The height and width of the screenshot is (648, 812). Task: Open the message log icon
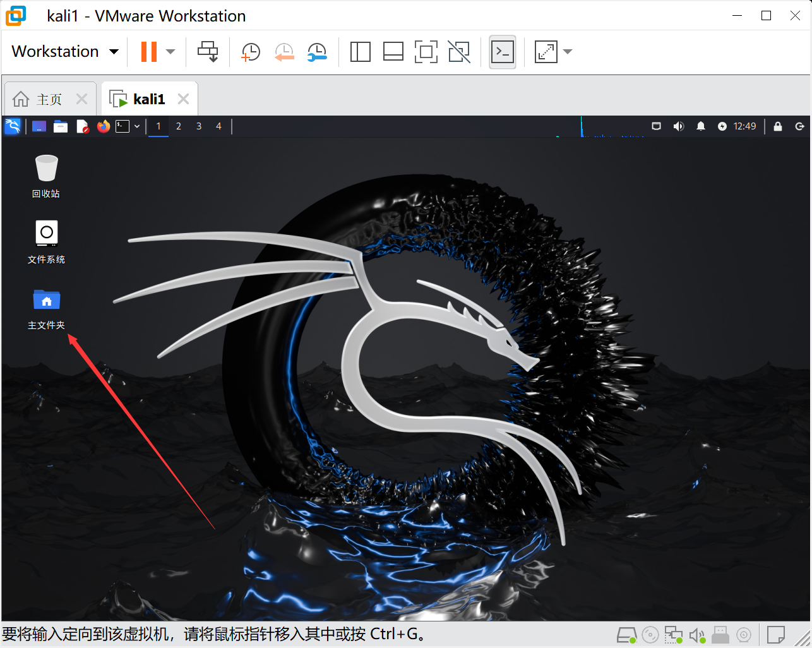pos(776,635)
